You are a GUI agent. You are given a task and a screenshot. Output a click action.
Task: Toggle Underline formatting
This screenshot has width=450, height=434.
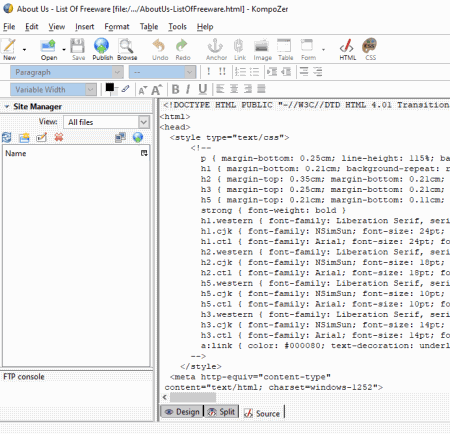pyautogui.click(x=202, y=89)
